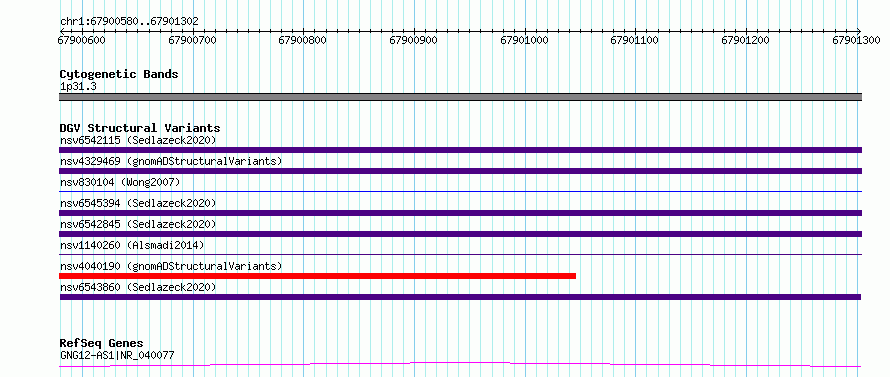Click ruler tick label 67901100

(635, 41)
